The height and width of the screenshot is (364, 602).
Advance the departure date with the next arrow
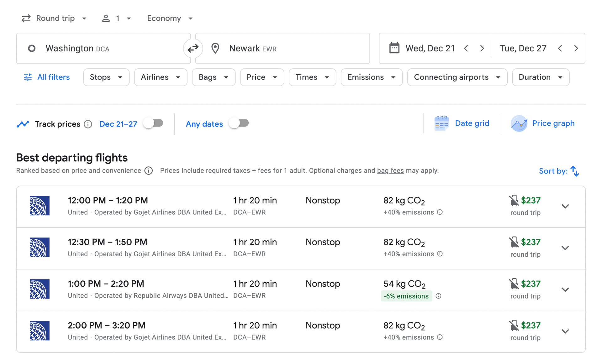coord(482,48)
